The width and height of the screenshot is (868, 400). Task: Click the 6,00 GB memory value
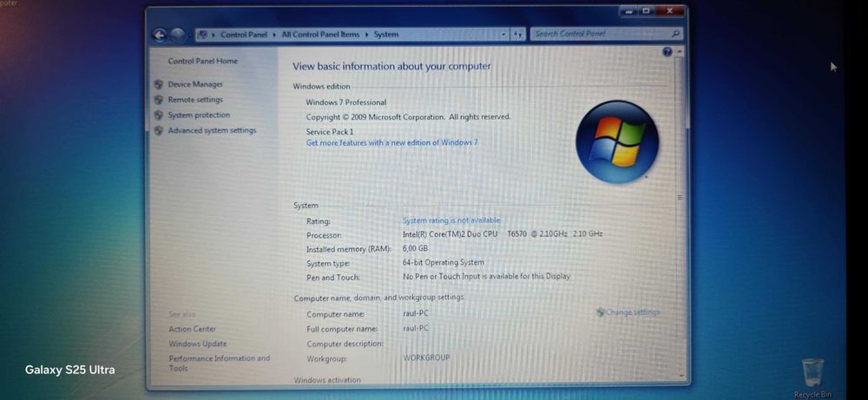click(x=415, y=248)
